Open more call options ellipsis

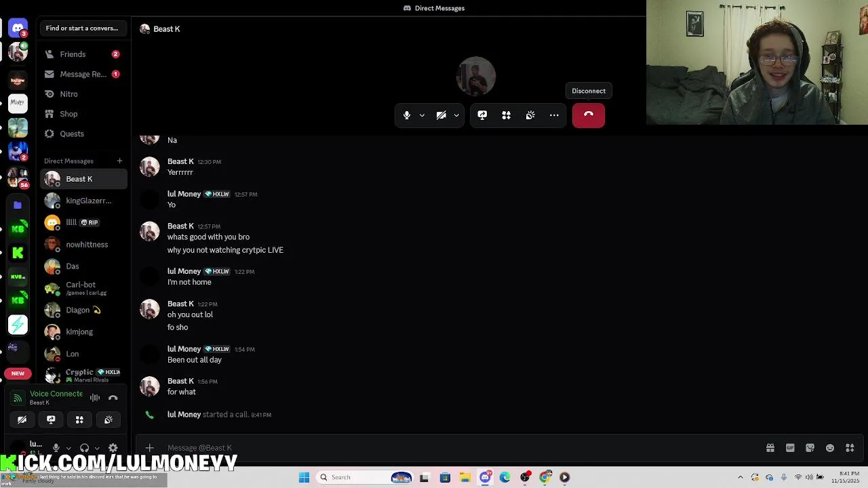554,115
